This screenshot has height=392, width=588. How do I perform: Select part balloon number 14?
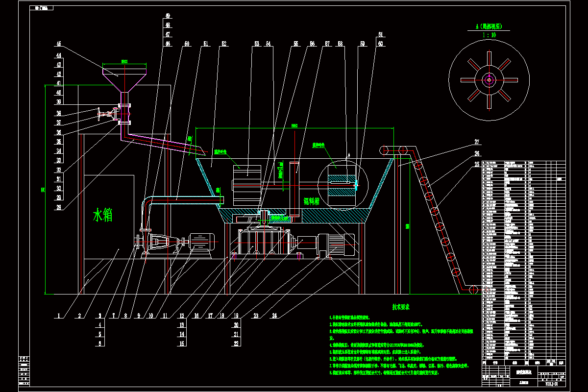coord(181,334)
